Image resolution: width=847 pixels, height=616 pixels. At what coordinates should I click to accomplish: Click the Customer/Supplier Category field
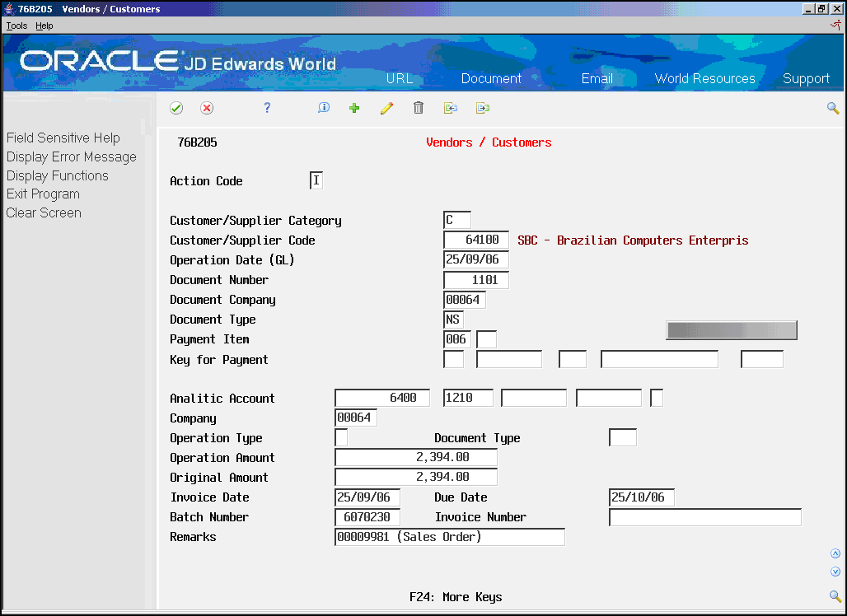457,220
